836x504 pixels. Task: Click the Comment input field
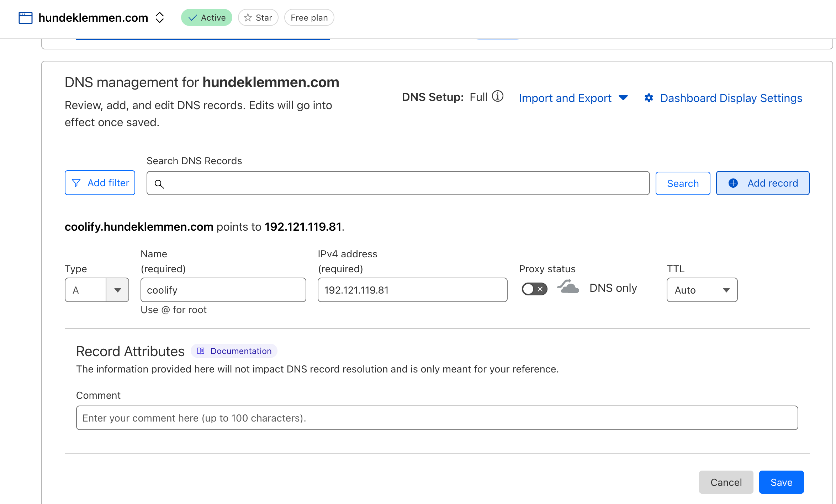click(437, 418)
